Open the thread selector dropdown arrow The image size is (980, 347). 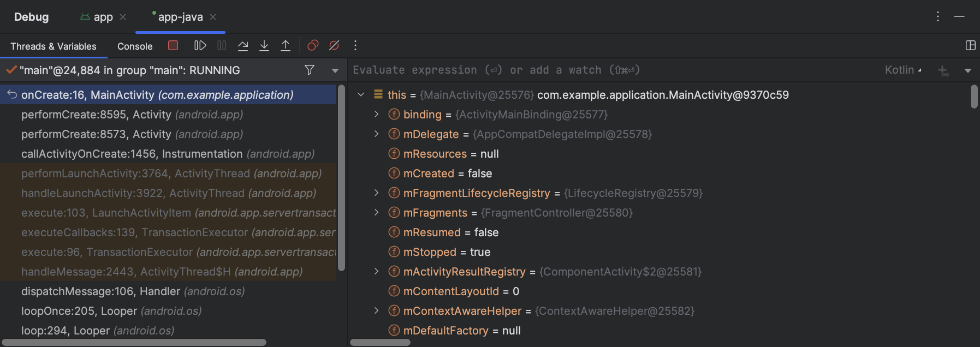[x=335, y=70]
